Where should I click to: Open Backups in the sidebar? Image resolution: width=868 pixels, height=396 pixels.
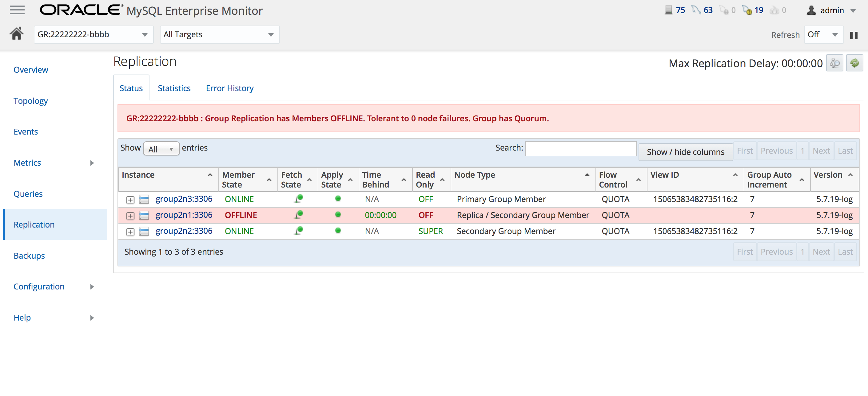coord(29,256)
